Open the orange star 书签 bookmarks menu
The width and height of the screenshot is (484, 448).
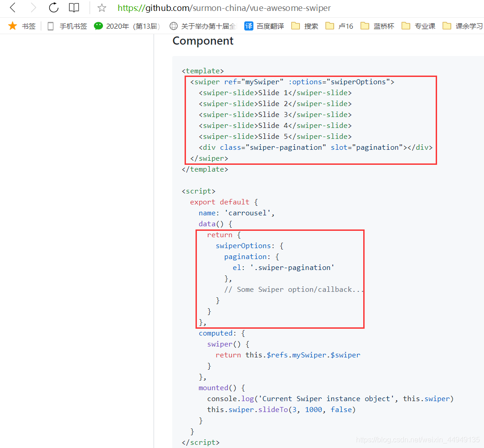point(22,26)
